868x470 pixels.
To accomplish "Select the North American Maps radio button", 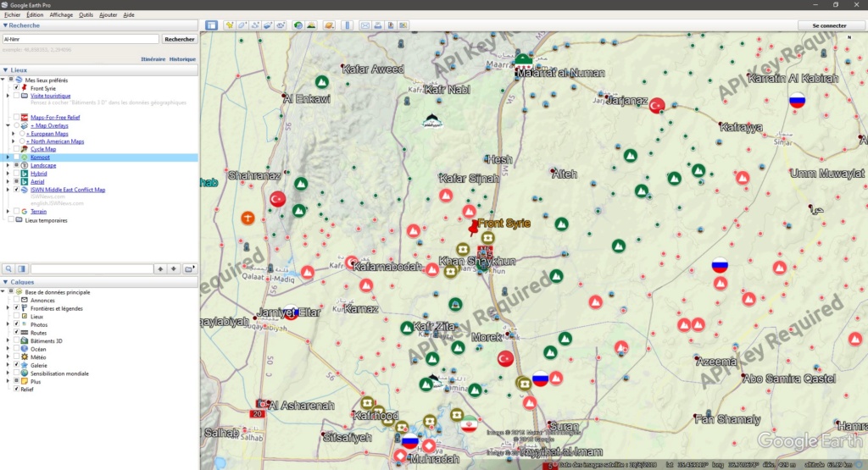I will (x=22, y=141).
